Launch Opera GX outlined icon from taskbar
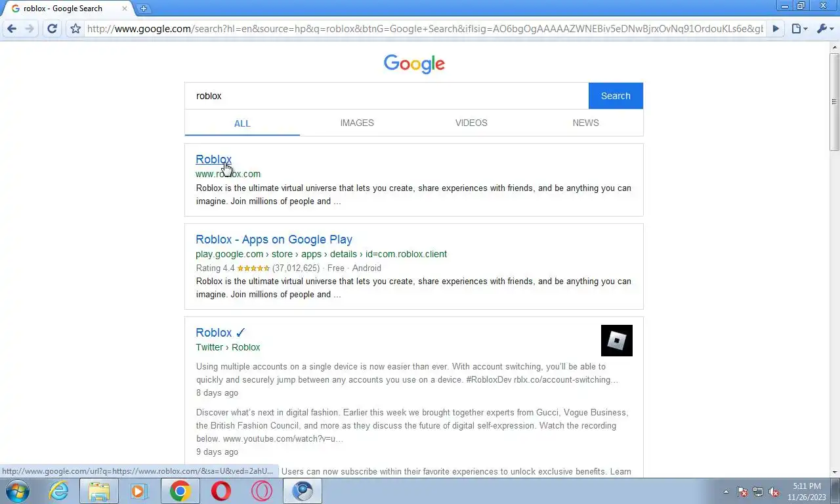The image size is (840, 504). tap(261, 491)
